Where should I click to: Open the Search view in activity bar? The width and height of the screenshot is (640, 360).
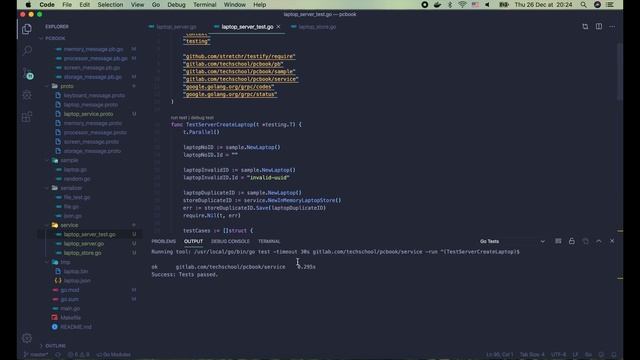pyautogui.click(x=27, y=50)
